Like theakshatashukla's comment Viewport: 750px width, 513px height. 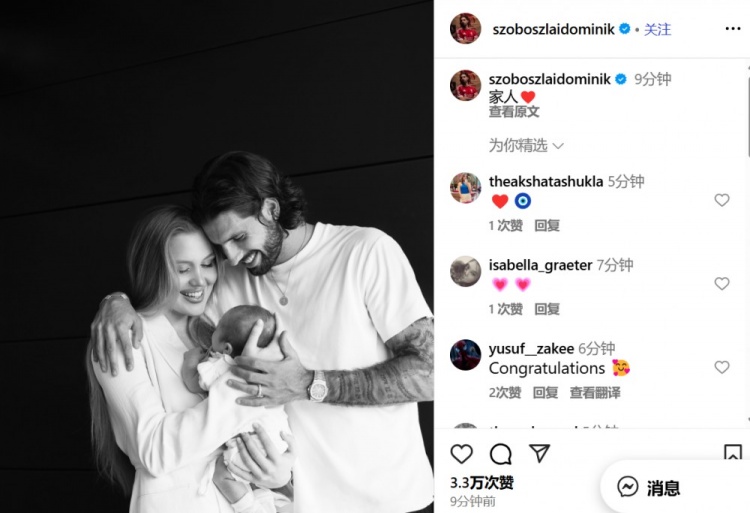tap(722, 200)
